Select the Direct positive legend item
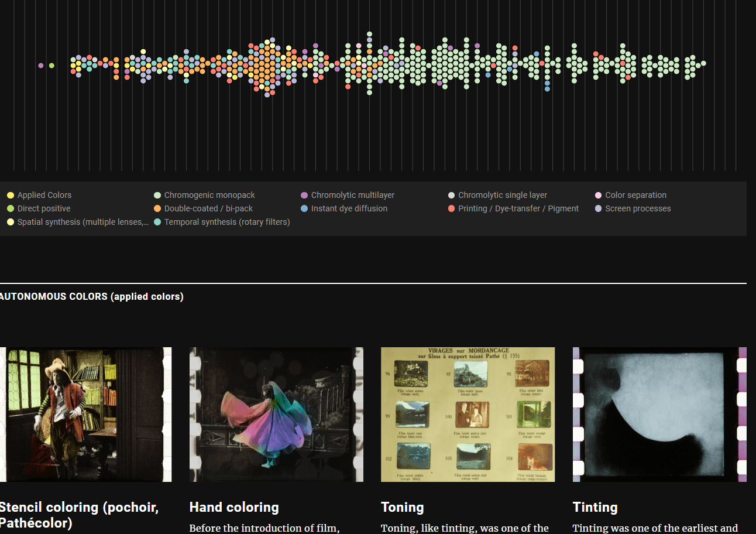Screen dimensions: 756x534 pos(39,208)
